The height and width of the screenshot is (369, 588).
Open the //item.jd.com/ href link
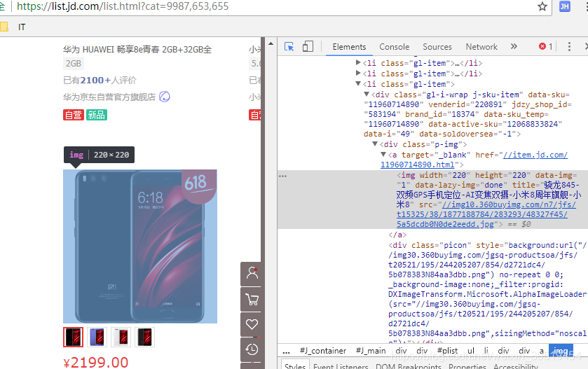(535, 155)
